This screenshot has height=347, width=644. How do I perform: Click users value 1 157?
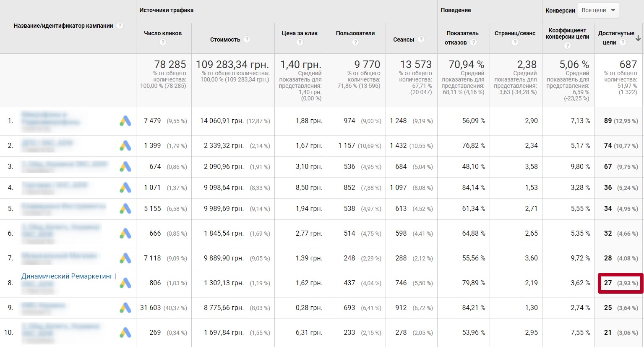[x=347, y=146]
